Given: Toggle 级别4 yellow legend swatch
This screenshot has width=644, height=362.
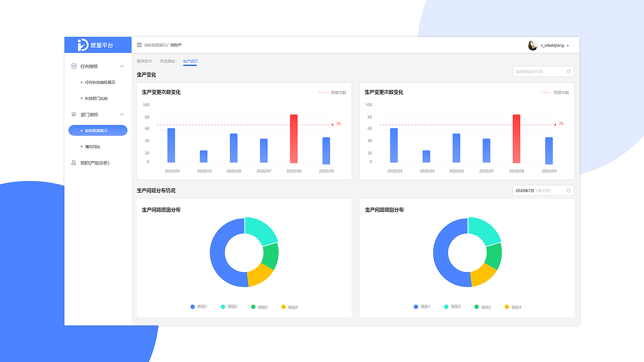Looking at the screenshot, I should coord(507,307).
